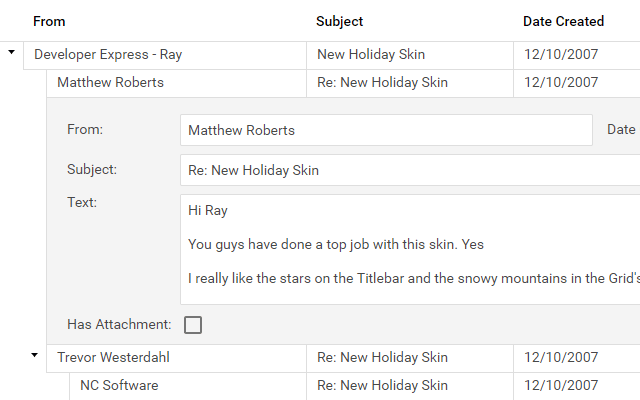Click Matthew Roberts' Re: New Holiday Skin cell

(382, 83)
